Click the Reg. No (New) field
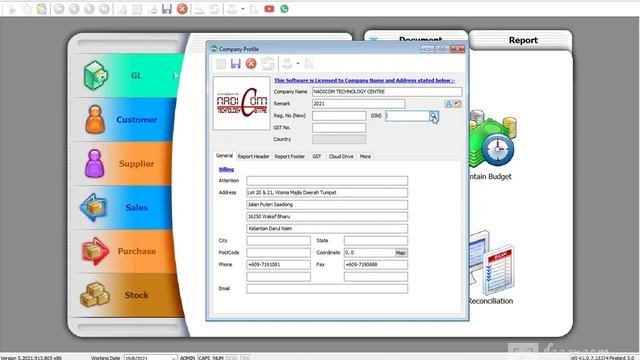This screenshot has height=360, width=640. tap(339, 116)
